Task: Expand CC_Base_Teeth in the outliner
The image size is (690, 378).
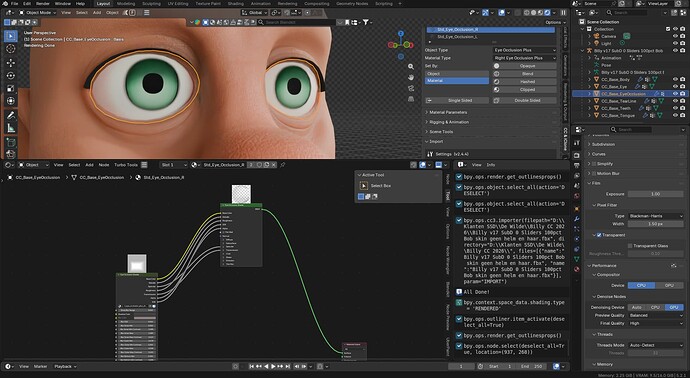Action: [590, 108]
